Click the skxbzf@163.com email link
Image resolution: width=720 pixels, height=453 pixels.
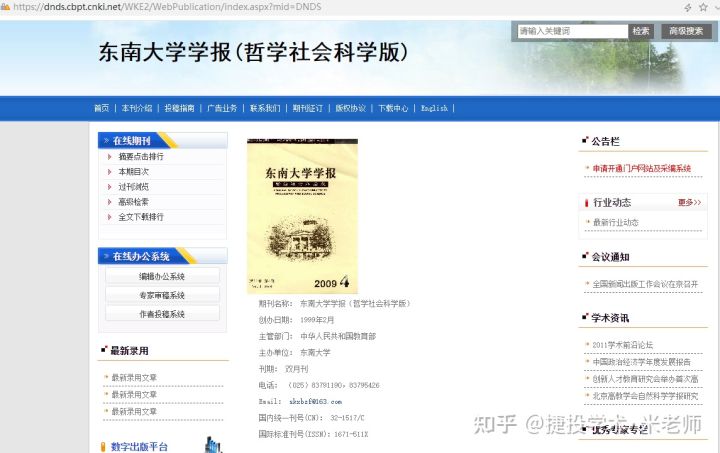tap(315, 402)
